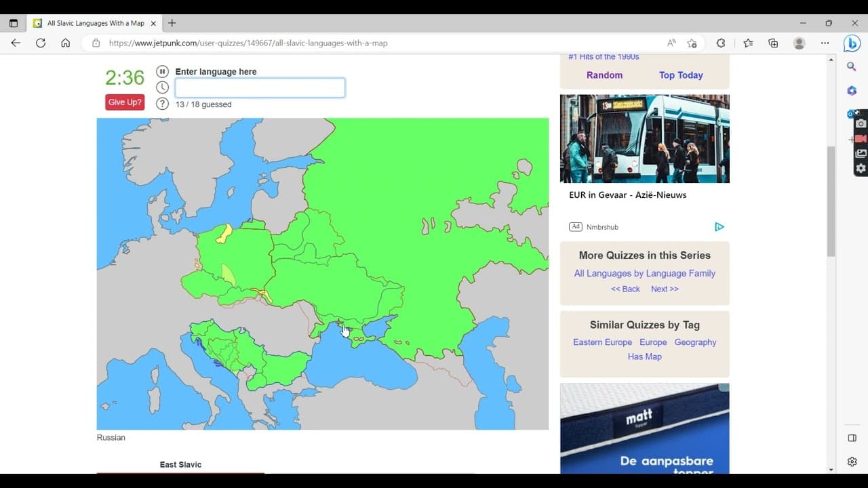The image size is (868, 488).
Task: Go to the Next >> quiz link
Action: pos(665,289)
